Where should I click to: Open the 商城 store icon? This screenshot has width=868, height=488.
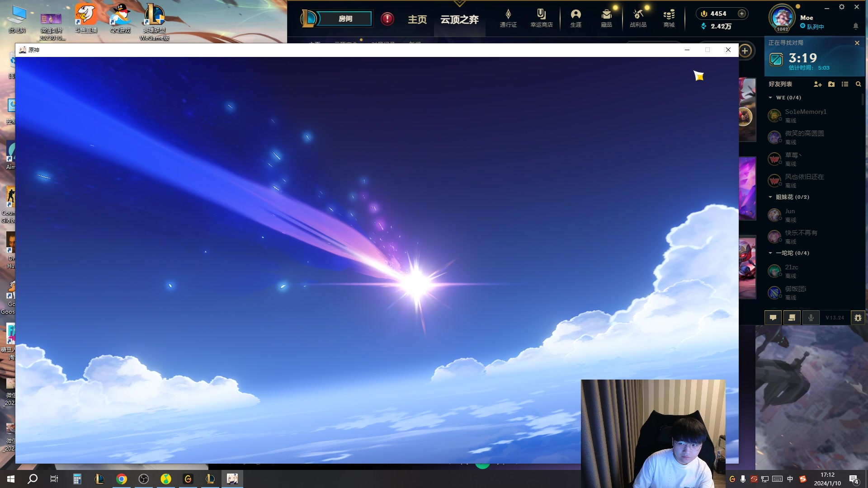669,19
